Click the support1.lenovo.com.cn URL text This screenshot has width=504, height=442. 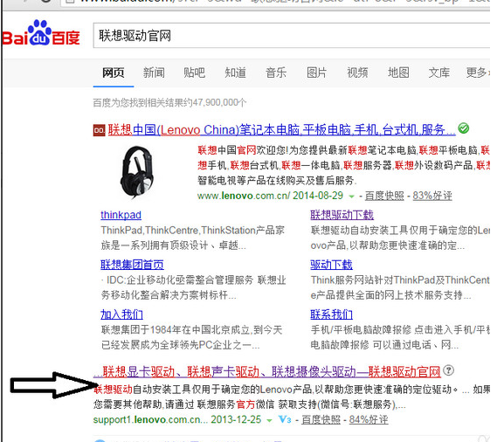151,419
